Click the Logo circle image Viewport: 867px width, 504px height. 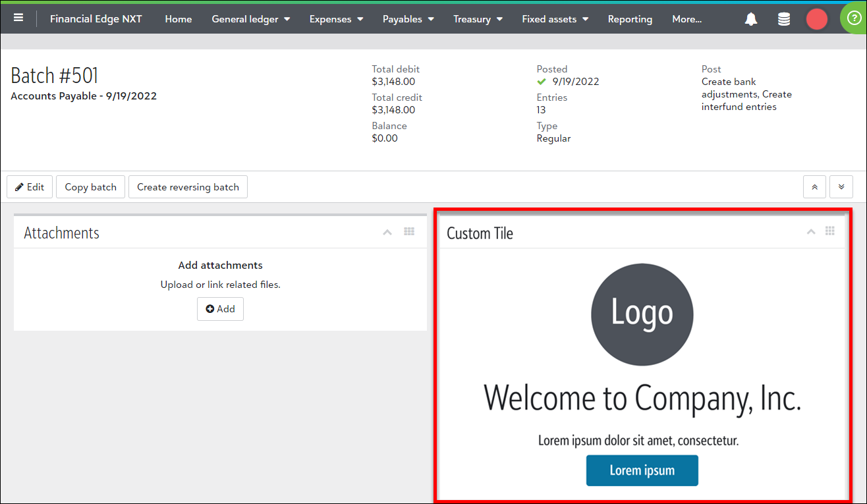coord(642,314)
